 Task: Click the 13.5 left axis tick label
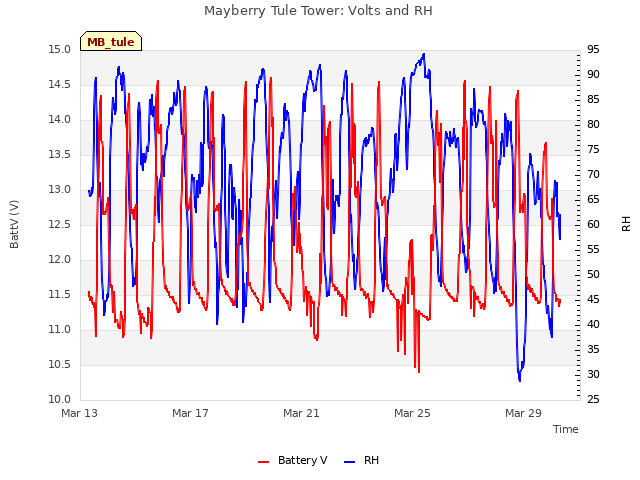pyautogui.click(x=60, y=154)
